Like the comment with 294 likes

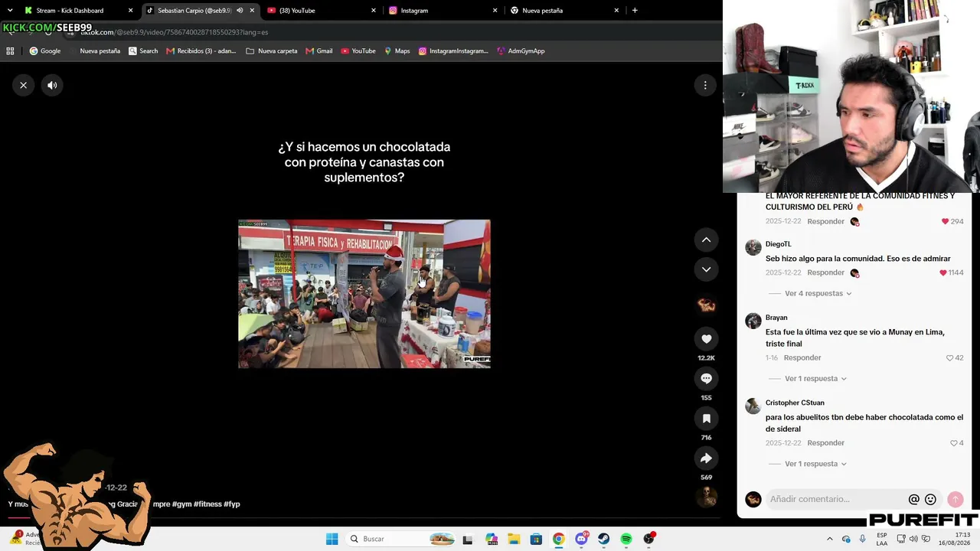click(x=945, y=221)
